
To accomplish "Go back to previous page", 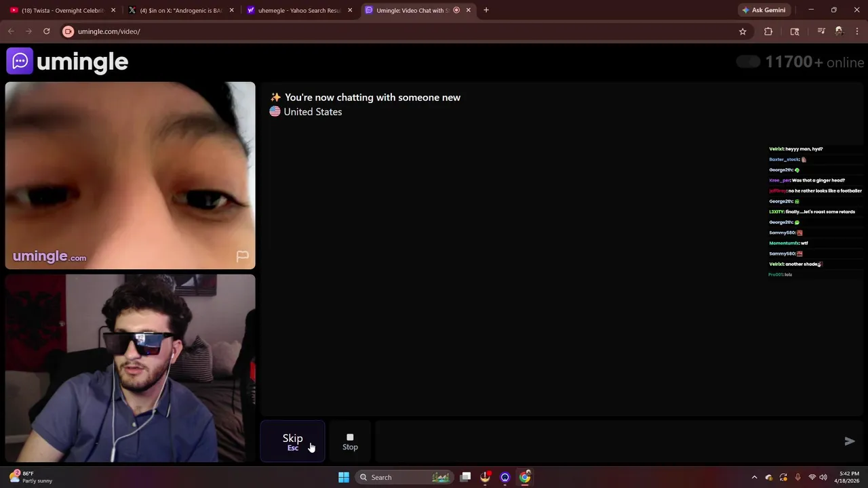I will click(11, 31).
